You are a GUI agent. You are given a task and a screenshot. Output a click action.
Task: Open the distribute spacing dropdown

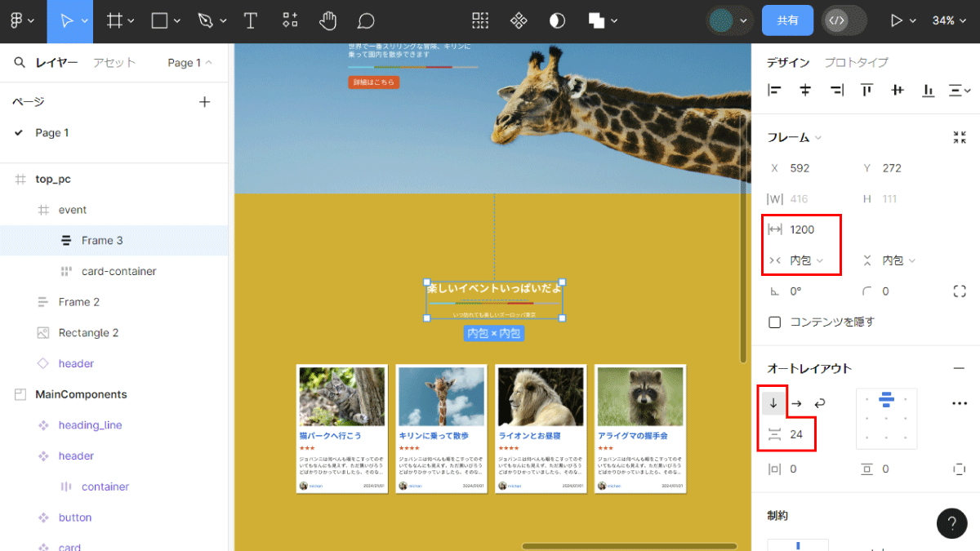(x=960, y=91)
